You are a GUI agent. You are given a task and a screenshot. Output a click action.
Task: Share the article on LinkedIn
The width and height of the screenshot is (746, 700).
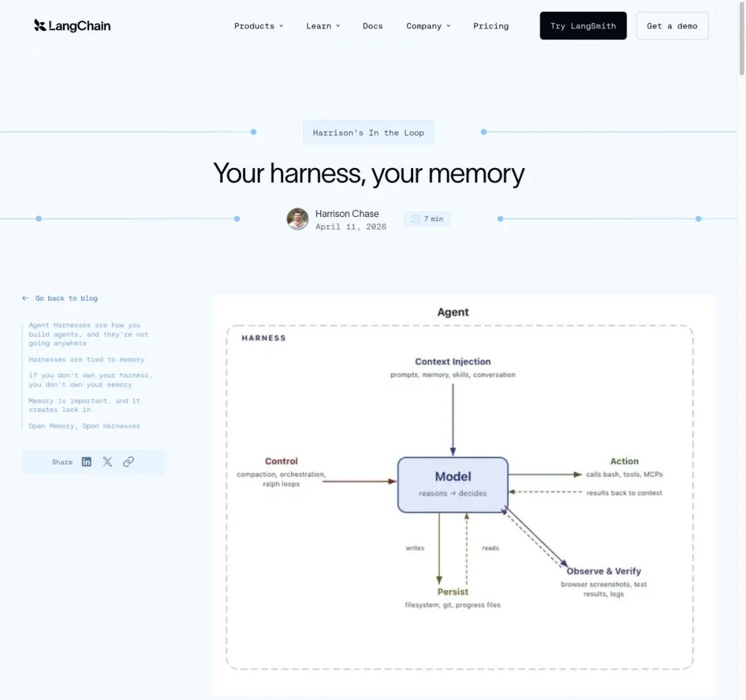coord(86,462)
